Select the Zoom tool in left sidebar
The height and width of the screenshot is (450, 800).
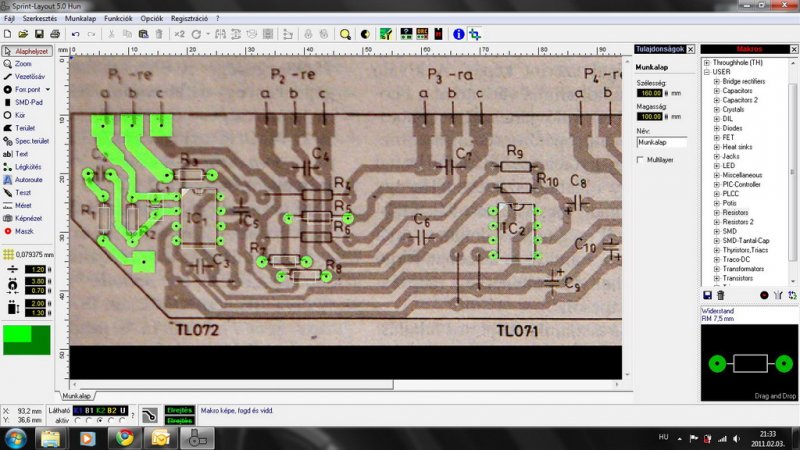pos(18,64)
